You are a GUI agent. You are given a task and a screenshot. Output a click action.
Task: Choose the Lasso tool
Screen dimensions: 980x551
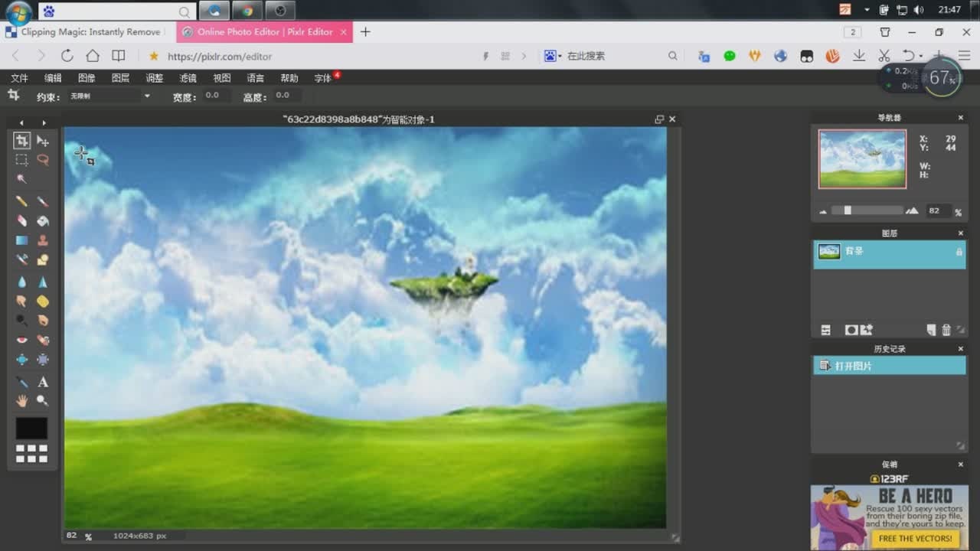[x=43, y=160]
